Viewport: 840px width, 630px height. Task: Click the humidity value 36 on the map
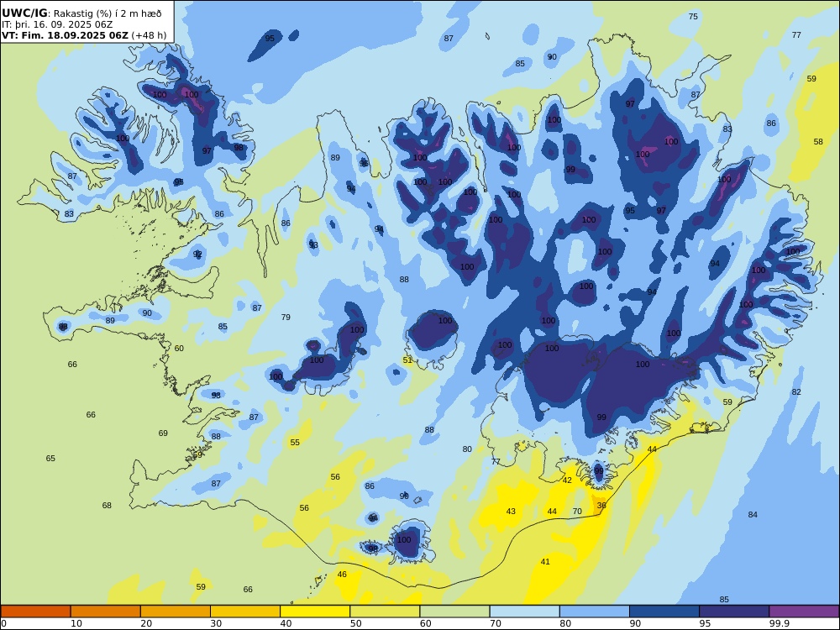pos(601,505)
